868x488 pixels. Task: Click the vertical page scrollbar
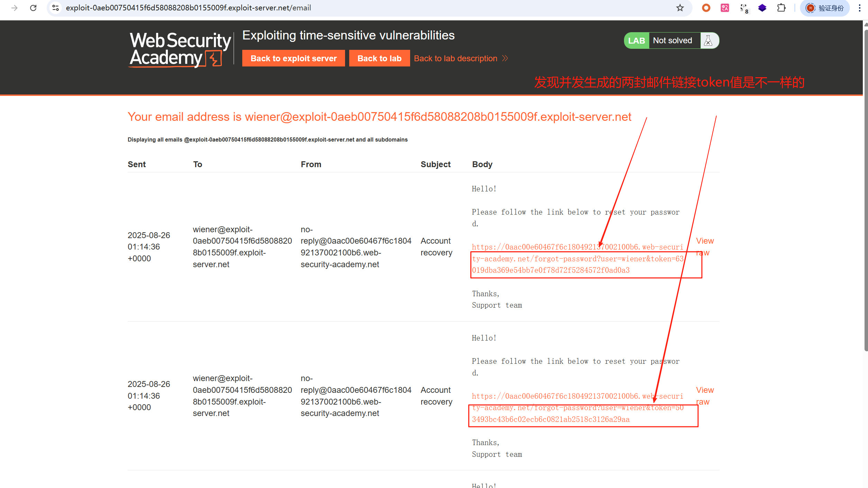(866, 190)
